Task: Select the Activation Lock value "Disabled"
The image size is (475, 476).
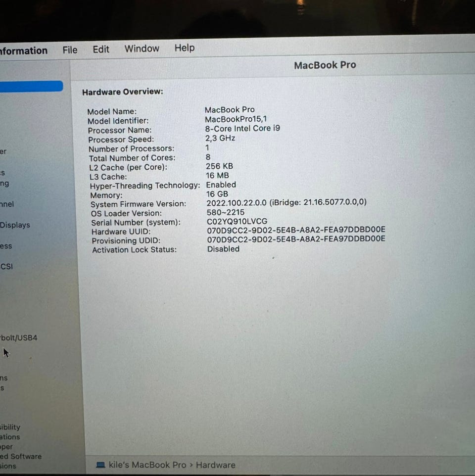Action: click(x=223, y=249)
